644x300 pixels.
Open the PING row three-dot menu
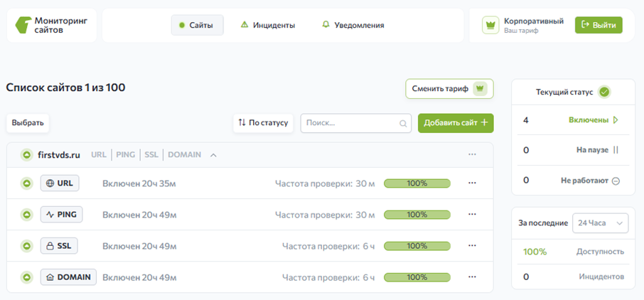click(472, 214)
